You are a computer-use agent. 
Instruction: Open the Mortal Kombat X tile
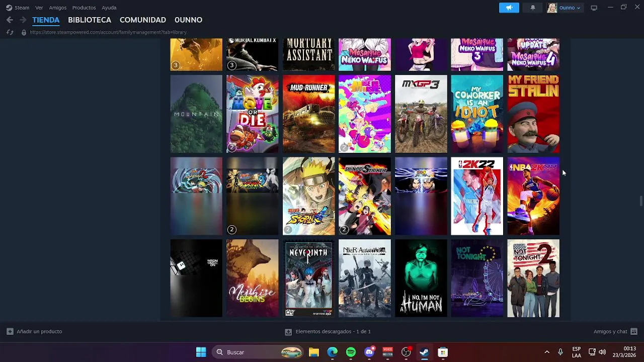[x=252, y=54]
